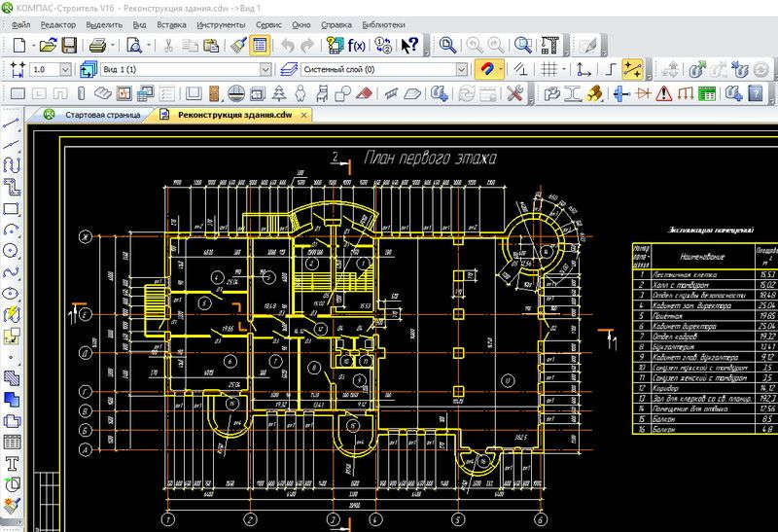This screenshot has height=532, width=778.
Task: Toggle local coordinate system icon
Action: (x=583, y=69)
